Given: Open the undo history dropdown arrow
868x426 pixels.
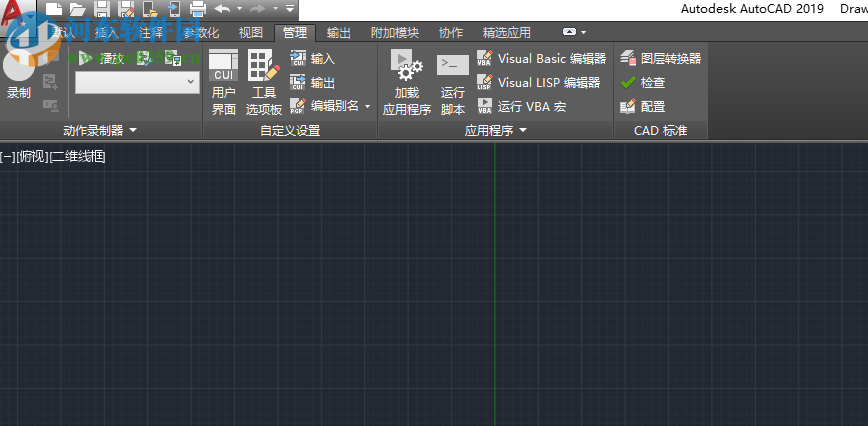Looking at the screenshot, I should pos(239,8).
